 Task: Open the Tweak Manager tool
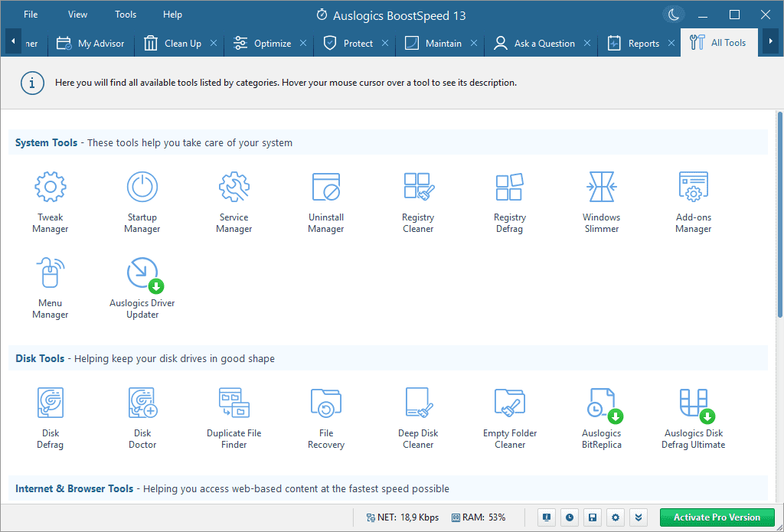pyautogui.click(x=50, y=202)
